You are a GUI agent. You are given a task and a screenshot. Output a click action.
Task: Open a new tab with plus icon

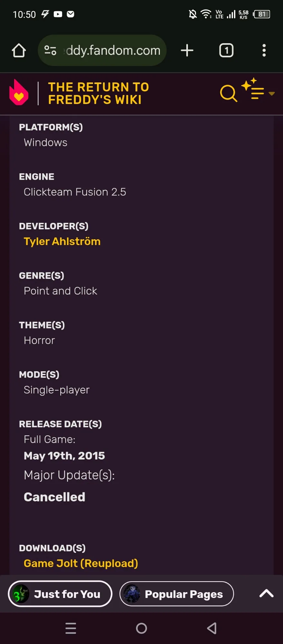coord(187,51)
